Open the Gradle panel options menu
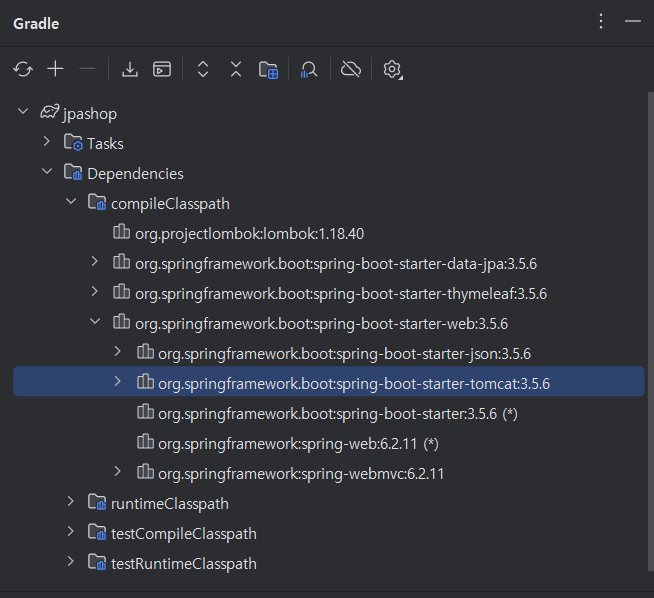Viewport: 654px width, 598px height. coord(601,21)
